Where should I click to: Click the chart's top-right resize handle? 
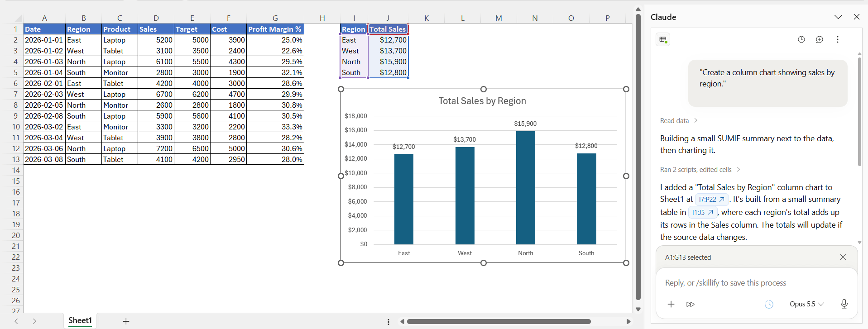coord(626,89)
